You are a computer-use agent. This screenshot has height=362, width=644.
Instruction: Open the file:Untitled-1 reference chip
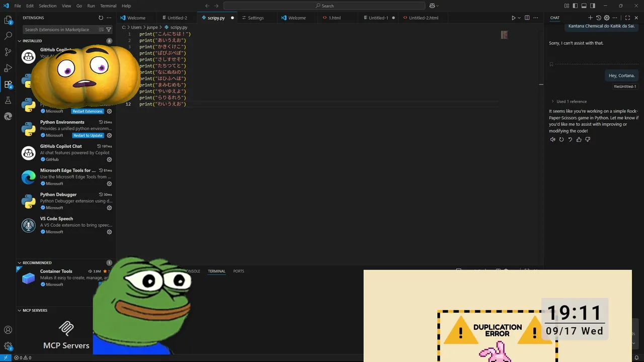pyautogui.click(x=625, y=86)
